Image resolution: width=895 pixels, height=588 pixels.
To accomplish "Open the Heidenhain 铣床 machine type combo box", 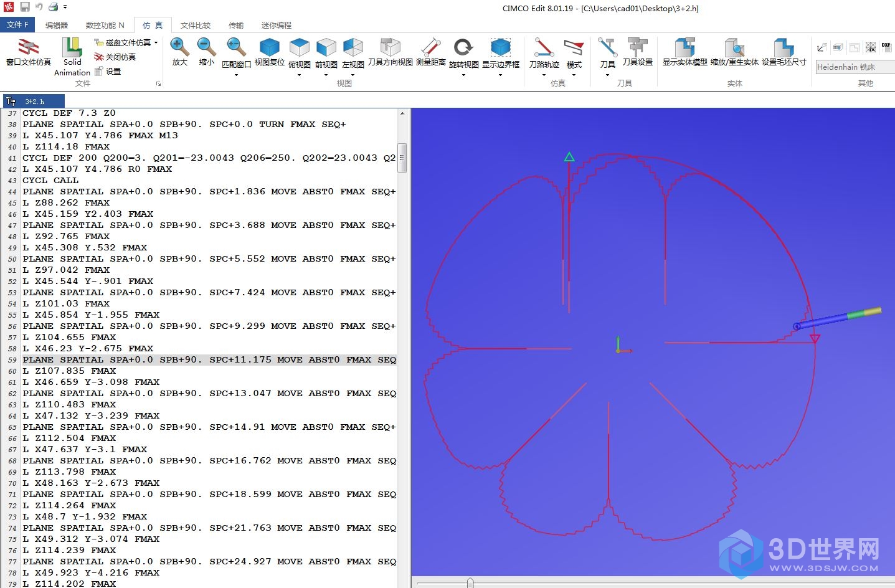I will tap(855, 67).
